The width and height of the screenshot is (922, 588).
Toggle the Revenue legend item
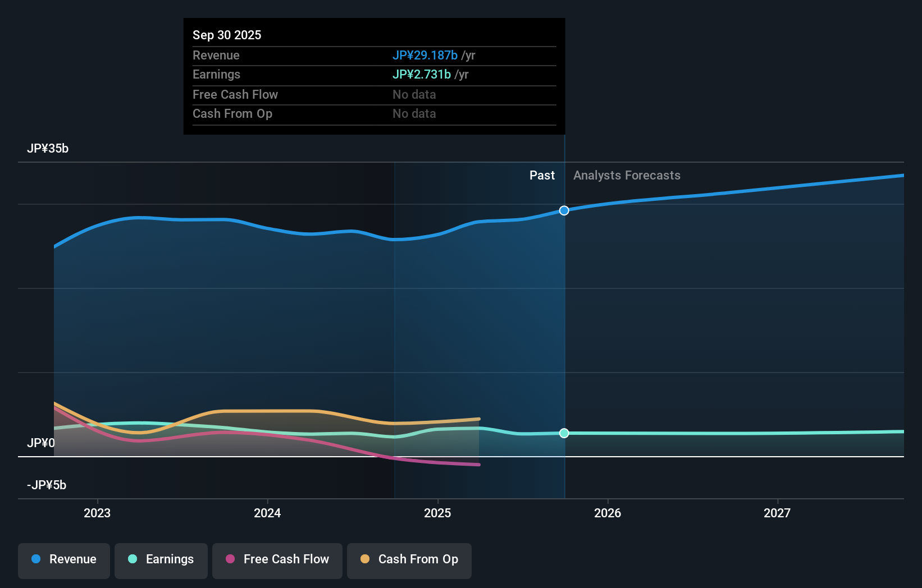tap(63, 559)
